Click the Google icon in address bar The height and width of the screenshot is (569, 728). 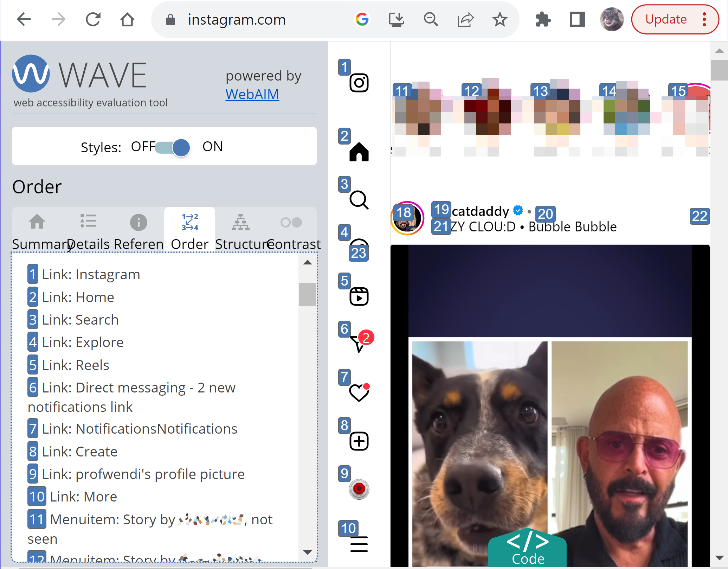click(362, 19)
